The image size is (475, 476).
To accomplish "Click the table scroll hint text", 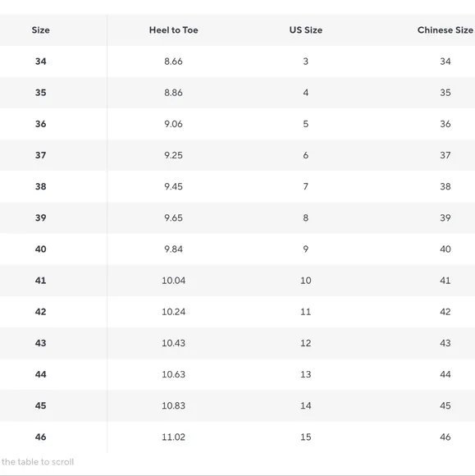I will pyautogui.click(x=38, y=462).
